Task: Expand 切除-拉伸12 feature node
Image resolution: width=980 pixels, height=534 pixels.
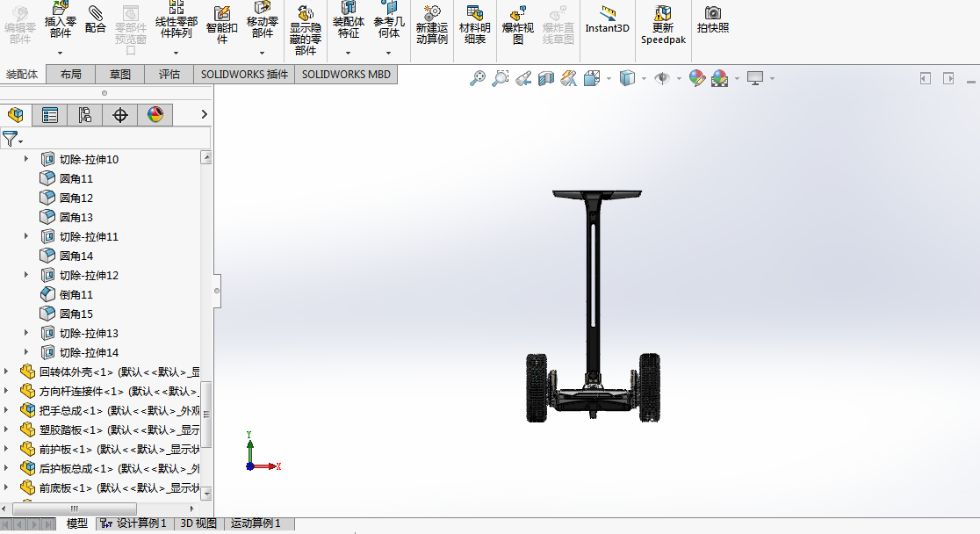Action: pos(26,275)
